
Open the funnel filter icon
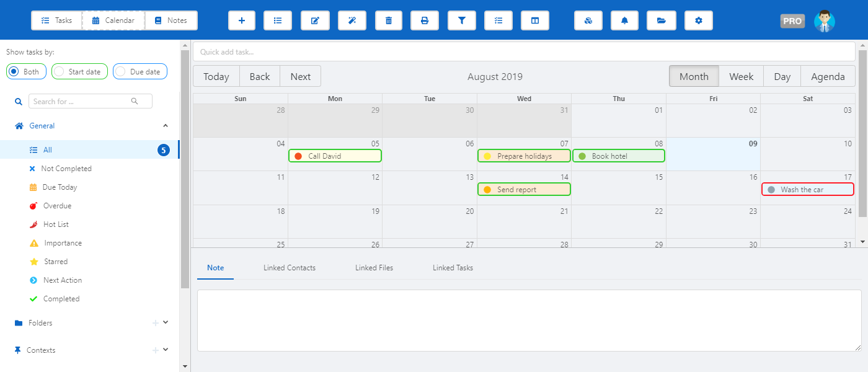[462, 20]
